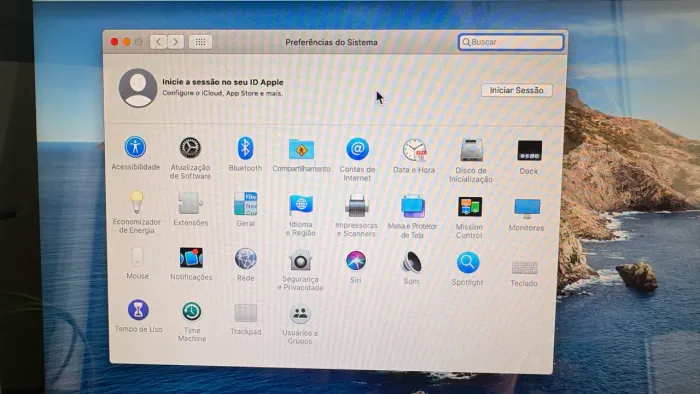
Task: Click the Iniciar Sessão button
Action: click(x=517, y=90)
